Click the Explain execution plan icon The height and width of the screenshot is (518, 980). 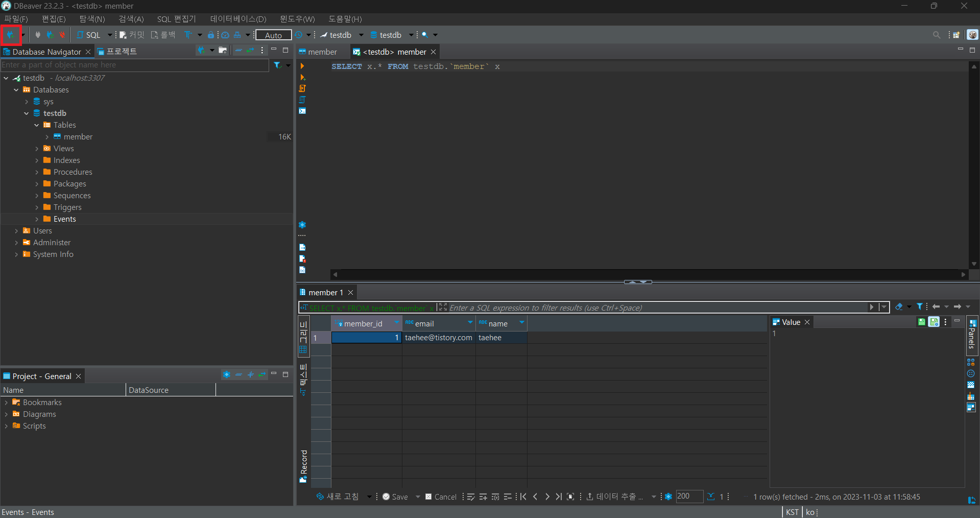pos(302,100)
